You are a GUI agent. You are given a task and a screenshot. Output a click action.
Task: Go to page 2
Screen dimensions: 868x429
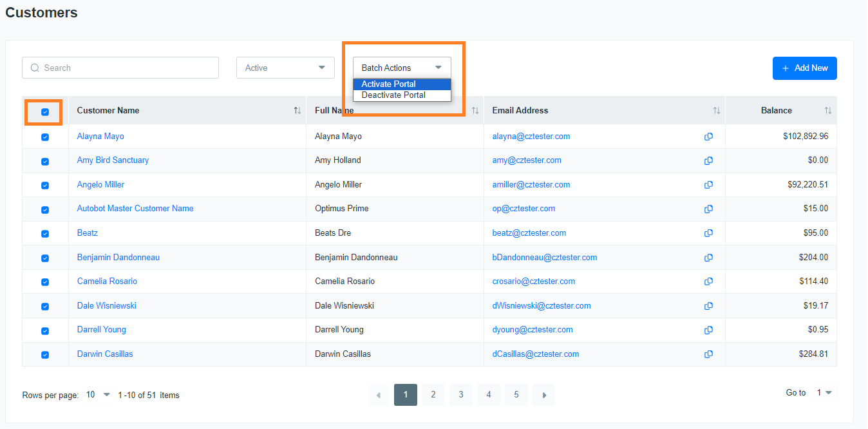433,395
